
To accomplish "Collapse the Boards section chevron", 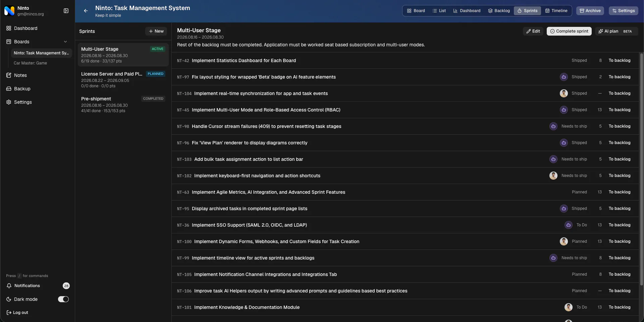I will pyautogui.click(x=65, y=42).
